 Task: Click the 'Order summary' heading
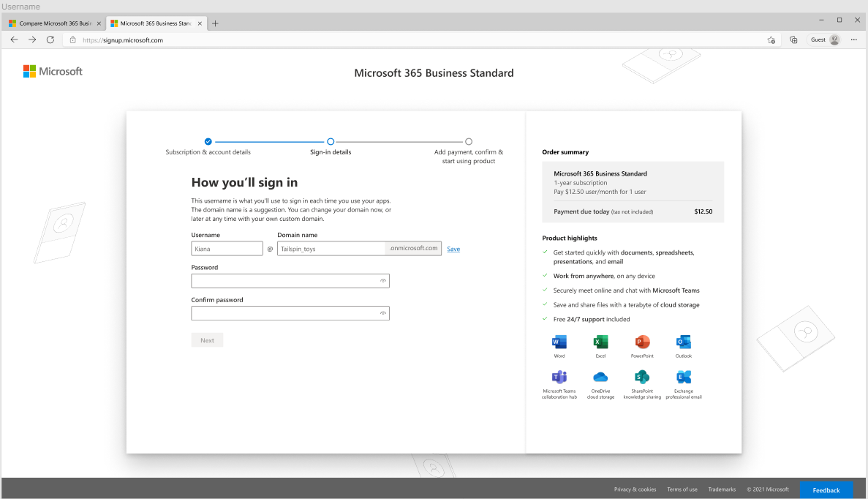click(565, 152)
